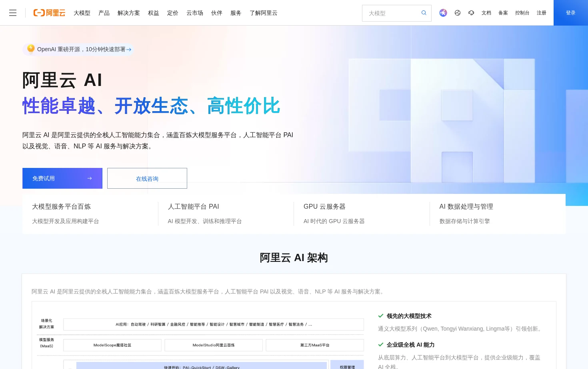Screen dimensions: 588x369
Task: Click the green check beside 领先的大模型技术
Action: [x=381, y=316]
